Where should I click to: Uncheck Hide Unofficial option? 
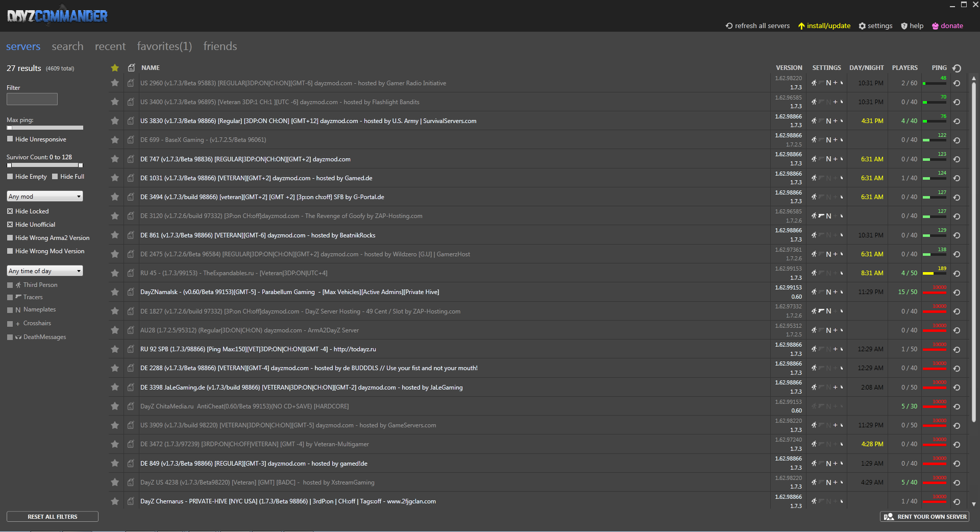pos(10,224)
